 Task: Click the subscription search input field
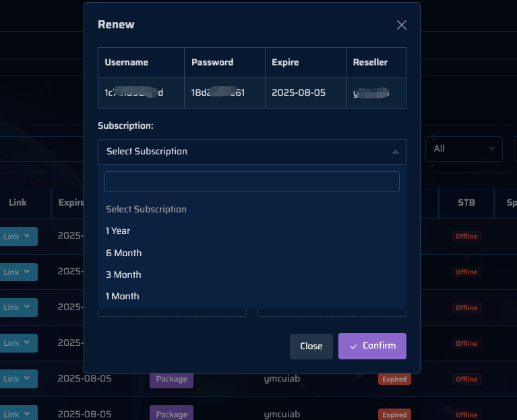(252, 181)
